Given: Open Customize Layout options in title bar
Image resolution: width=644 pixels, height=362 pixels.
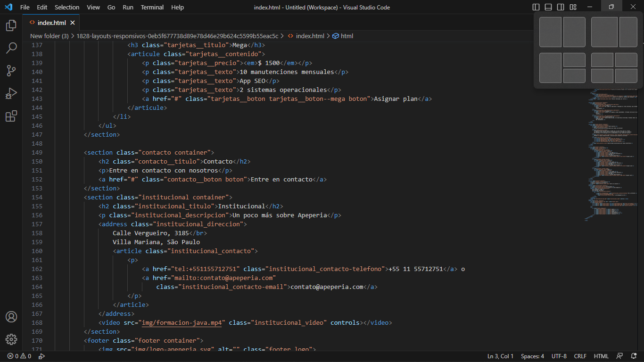Looking at the screenshot, I should pos(573,7).
